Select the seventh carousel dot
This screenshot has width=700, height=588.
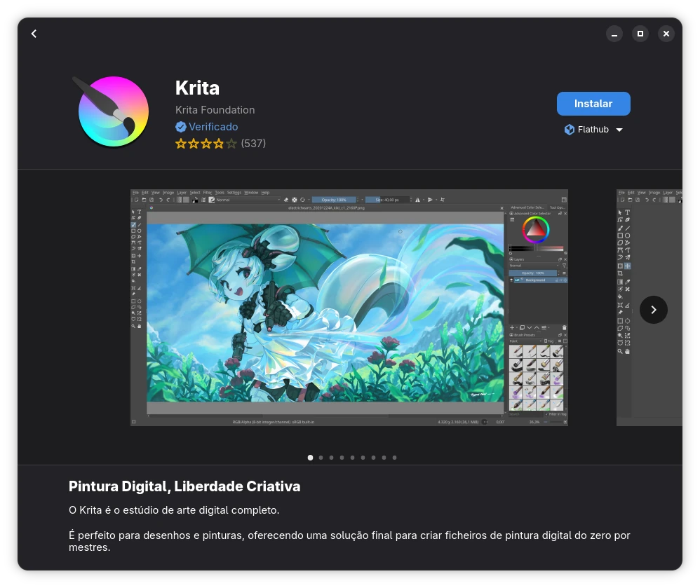[x=373, y=457]
